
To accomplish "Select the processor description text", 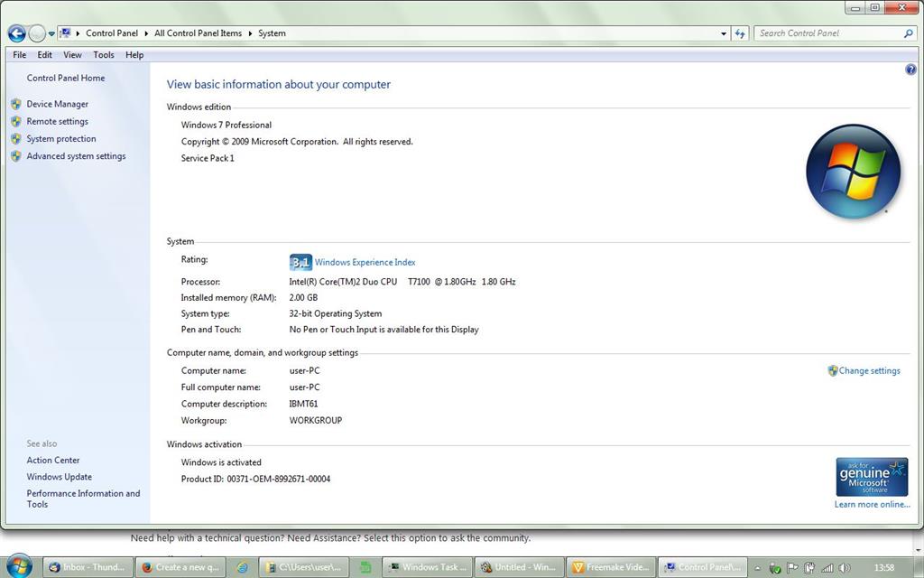I will (x=402, y=282).
